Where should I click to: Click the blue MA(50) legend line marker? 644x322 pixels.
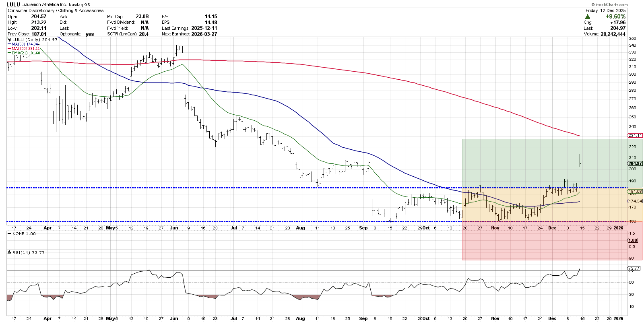click(9, 44)
